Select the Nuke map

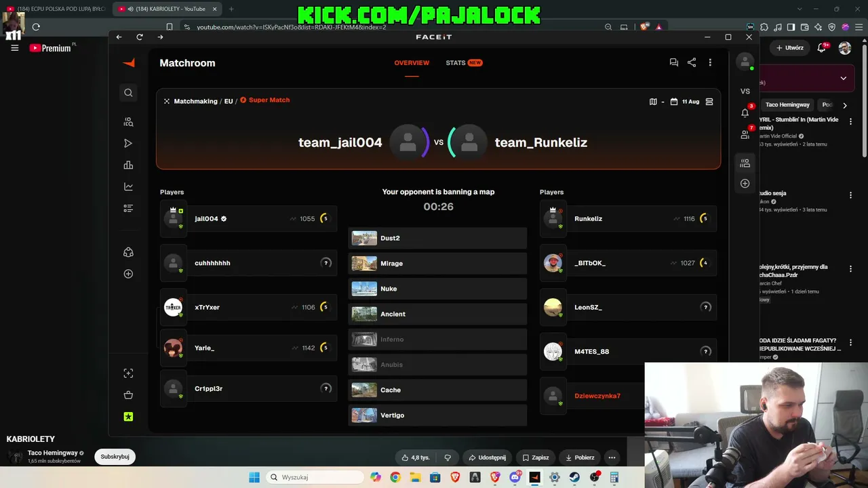(x=437, y=289)
